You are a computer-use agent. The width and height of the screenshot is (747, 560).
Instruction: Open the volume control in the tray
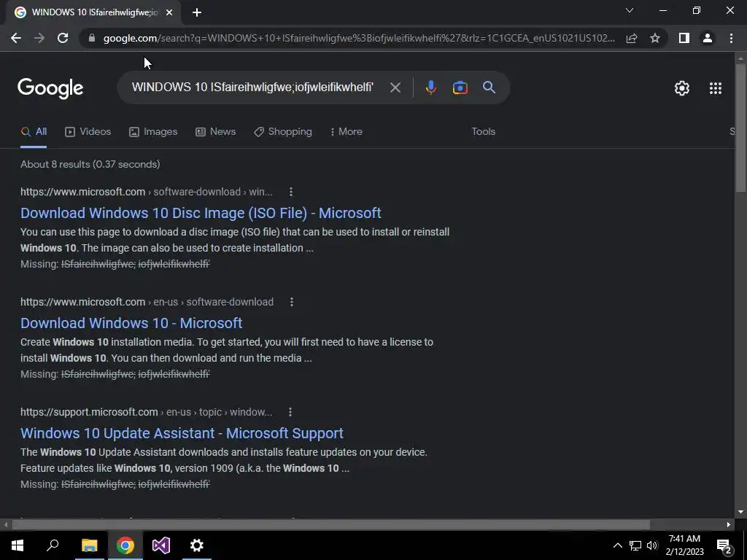click(652, 545)
